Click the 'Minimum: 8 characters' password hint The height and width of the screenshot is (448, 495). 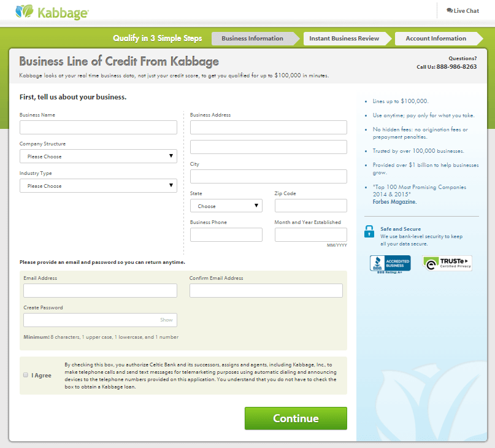tap(101, 337)
